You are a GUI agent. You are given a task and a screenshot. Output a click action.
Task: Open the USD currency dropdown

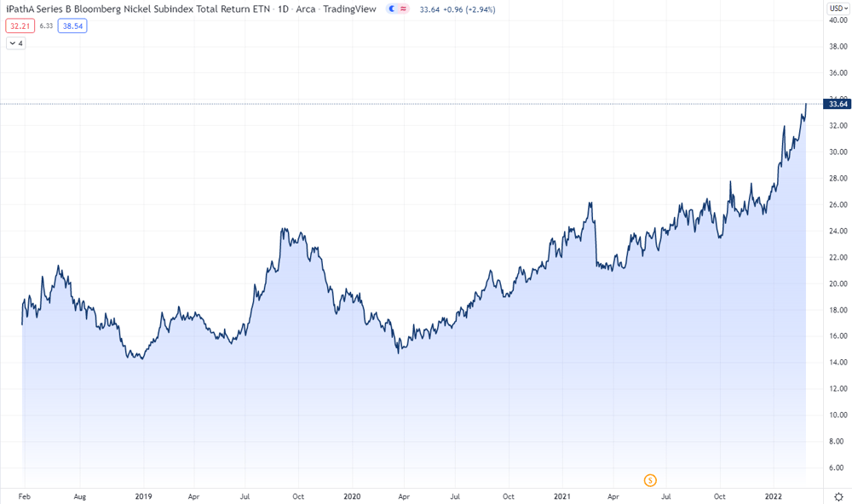pyautogui.click(x=838, y=9)
